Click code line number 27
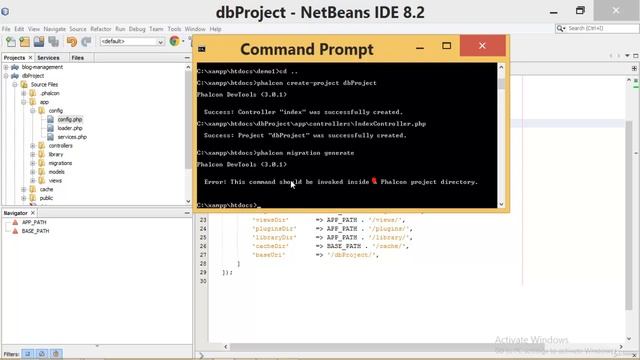The image size is (640, 360). 203,255
